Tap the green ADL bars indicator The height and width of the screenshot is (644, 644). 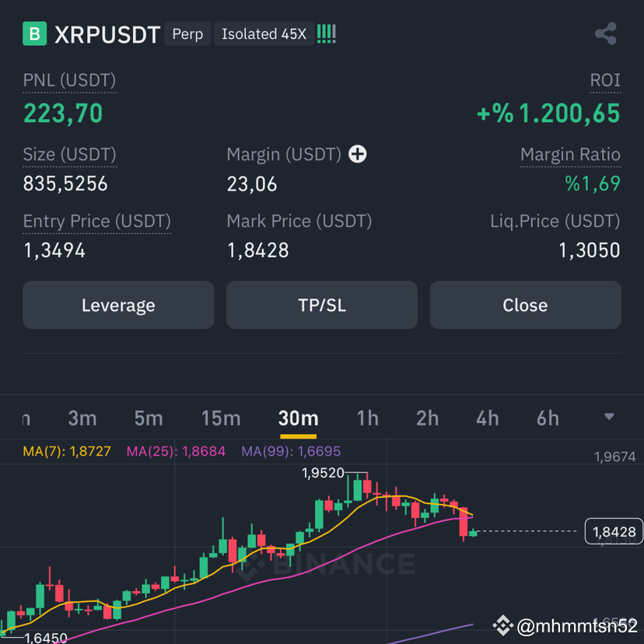[327, 33]
